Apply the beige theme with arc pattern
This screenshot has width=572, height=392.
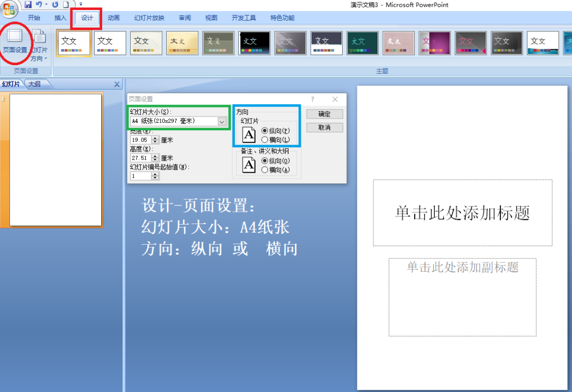coord(146,43)
